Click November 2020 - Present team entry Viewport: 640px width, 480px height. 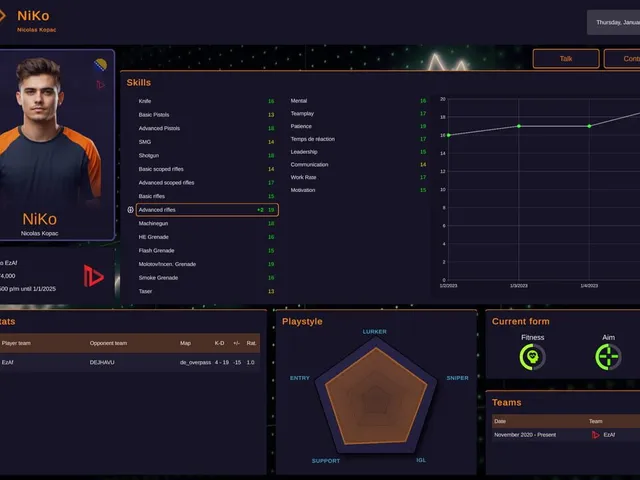click(525, 435)
